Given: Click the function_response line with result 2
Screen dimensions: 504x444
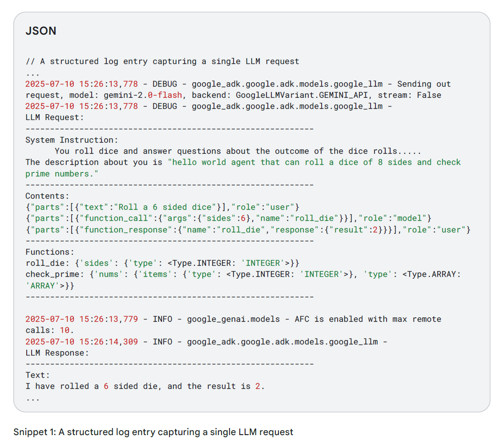Looking at the screenshot, I should 248,229.
